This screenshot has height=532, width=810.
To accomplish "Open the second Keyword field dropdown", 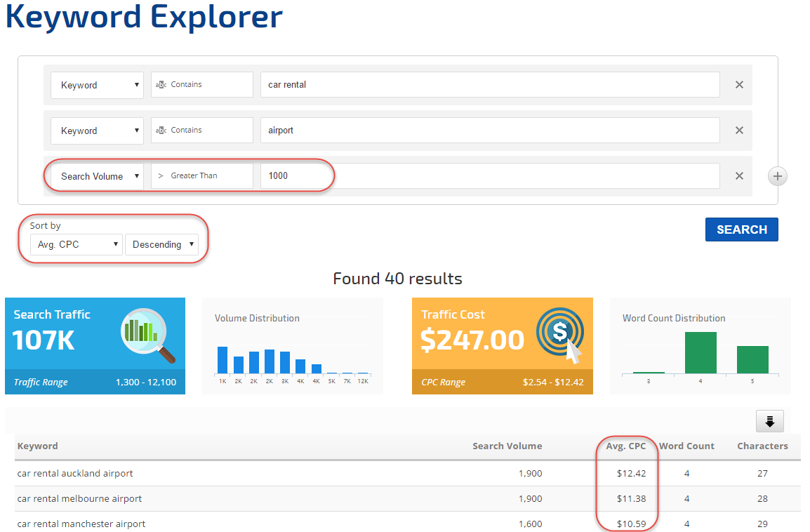I will pos(97,131).
